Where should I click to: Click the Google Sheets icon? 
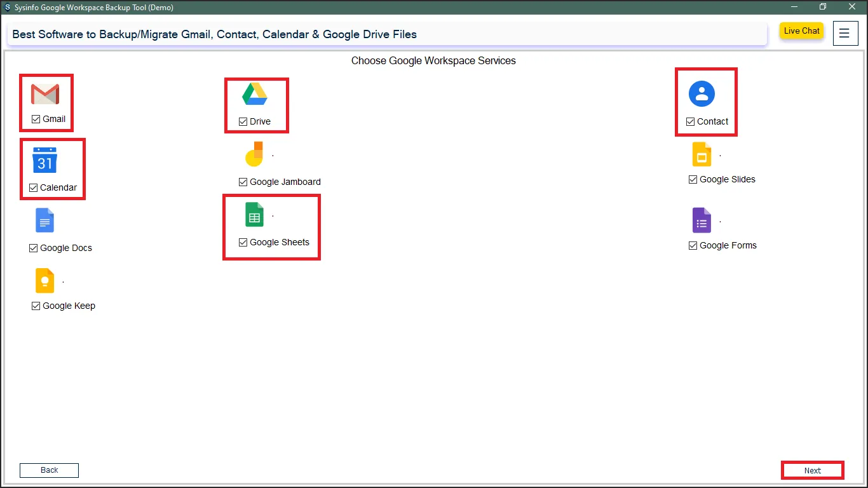254,214
